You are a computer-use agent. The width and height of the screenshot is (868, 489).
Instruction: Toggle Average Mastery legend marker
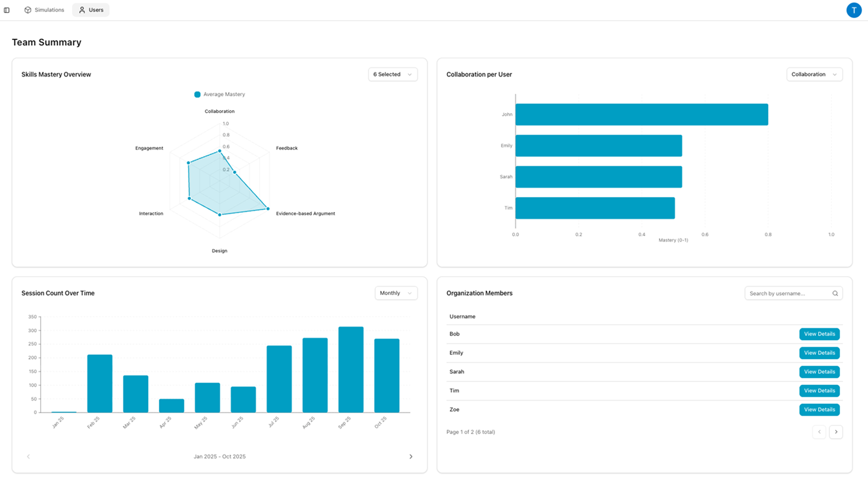click(x=197, y=95)
